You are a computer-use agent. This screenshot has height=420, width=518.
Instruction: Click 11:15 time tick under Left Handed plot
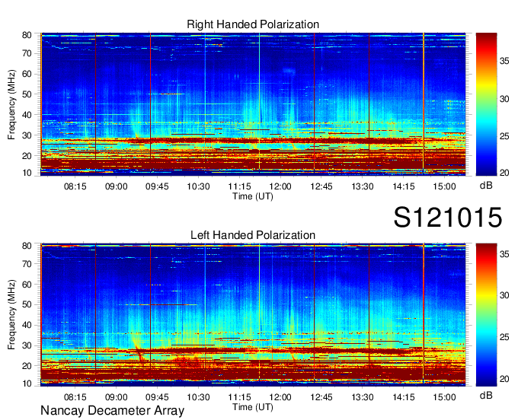[x=239, y=397]
